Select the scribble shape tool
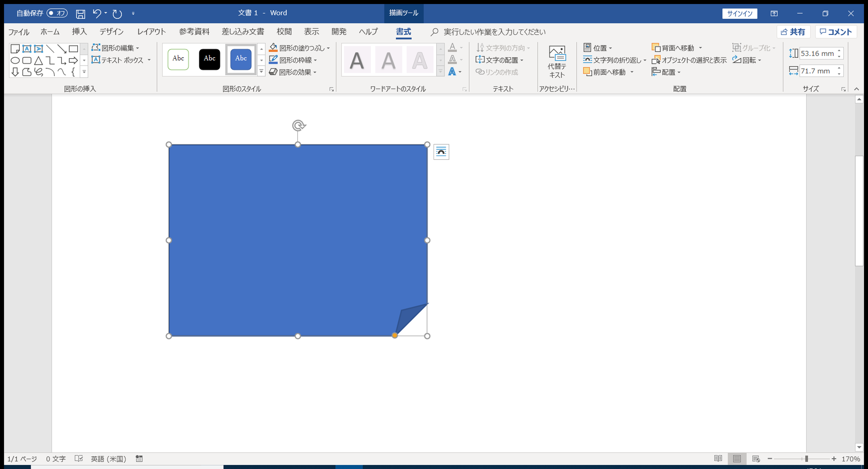Viewport: 868px width, 469px height. 38,72
